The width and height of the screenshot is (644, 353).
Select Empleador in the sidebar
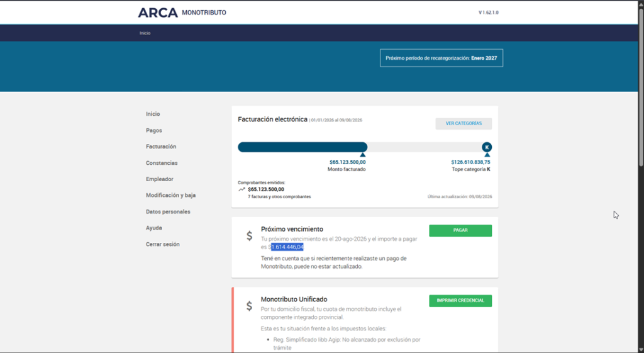[x=160, y=179]
